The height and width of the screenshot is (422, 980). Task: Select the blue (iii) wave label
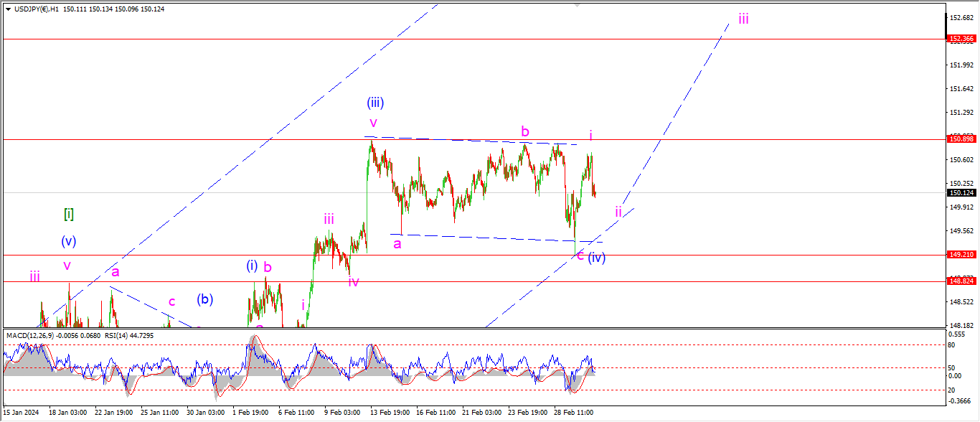tap(375, 103)
